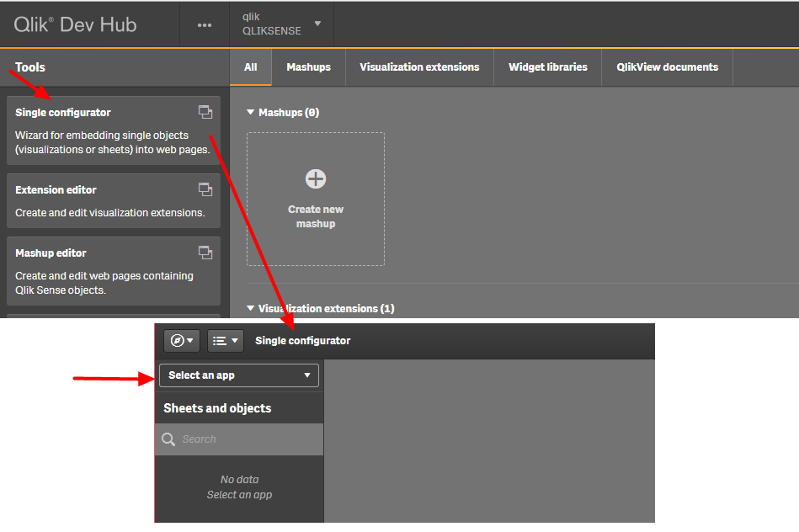
Task: Click the Tools heading
Action: coord(30,67)
